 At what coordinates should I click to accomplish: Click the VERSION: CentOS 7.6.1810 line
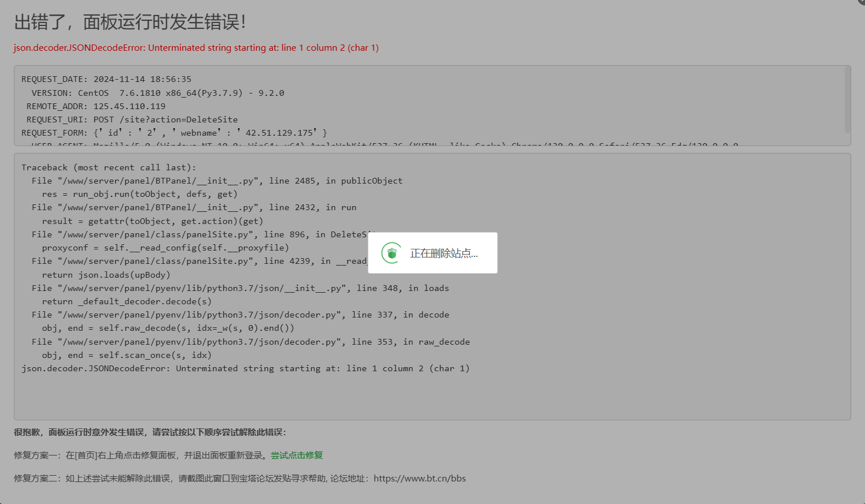coord(158,93)
